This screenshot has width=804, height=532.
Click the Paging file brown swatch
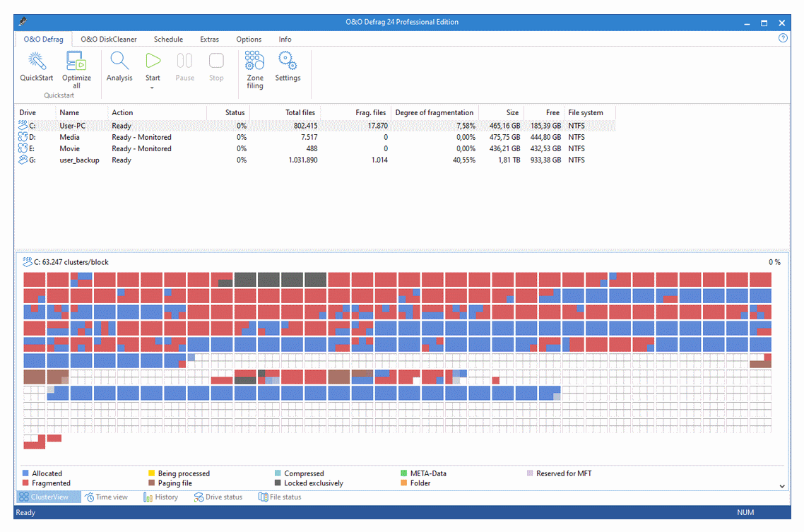click(x=151, y=483)
